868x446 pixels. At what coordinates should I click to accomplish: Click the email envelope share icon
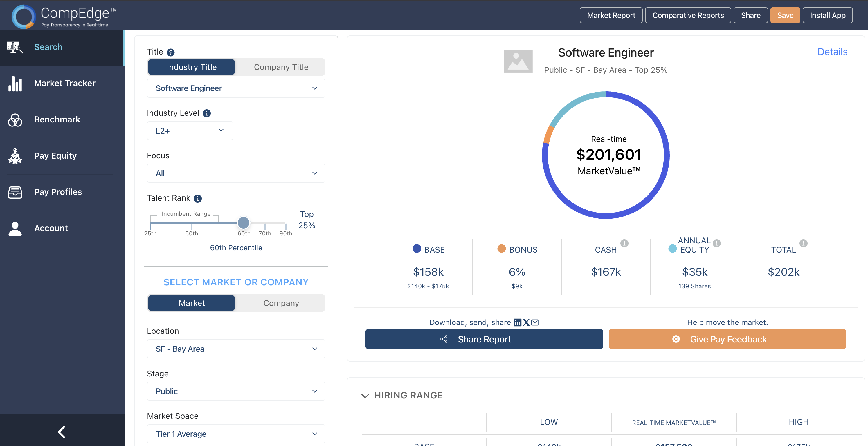pos(535,322)
